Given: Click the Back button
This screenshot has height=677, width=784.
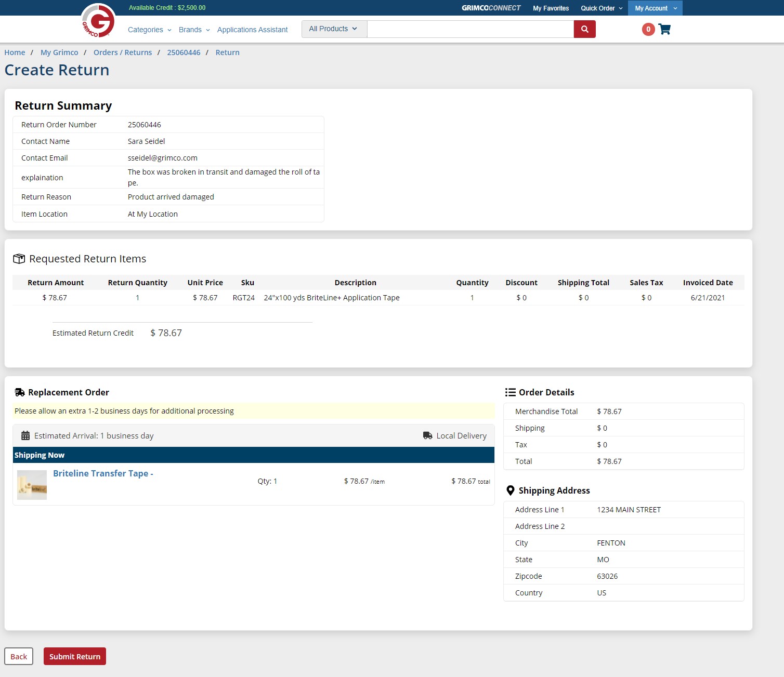Looking at the screenshot, I should pyautogui.click(x=19, y=656).
